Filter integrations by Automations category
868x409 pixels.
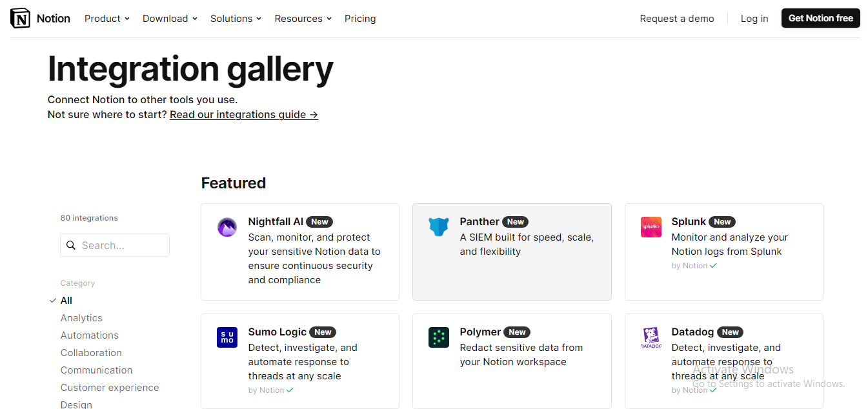tap(90, 335)
